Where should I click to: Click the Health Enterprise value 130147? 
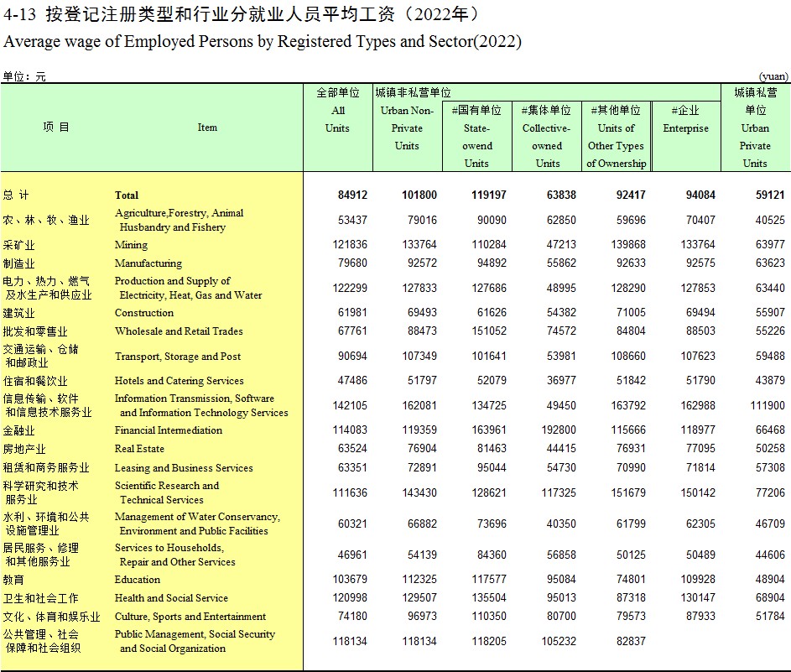(x=698, y=598)
